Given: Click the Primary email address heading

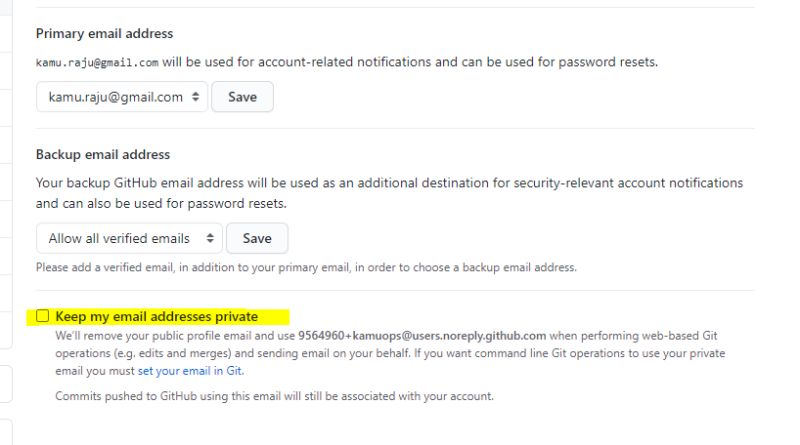Looking at the screenshot, I should pos(105,34).
